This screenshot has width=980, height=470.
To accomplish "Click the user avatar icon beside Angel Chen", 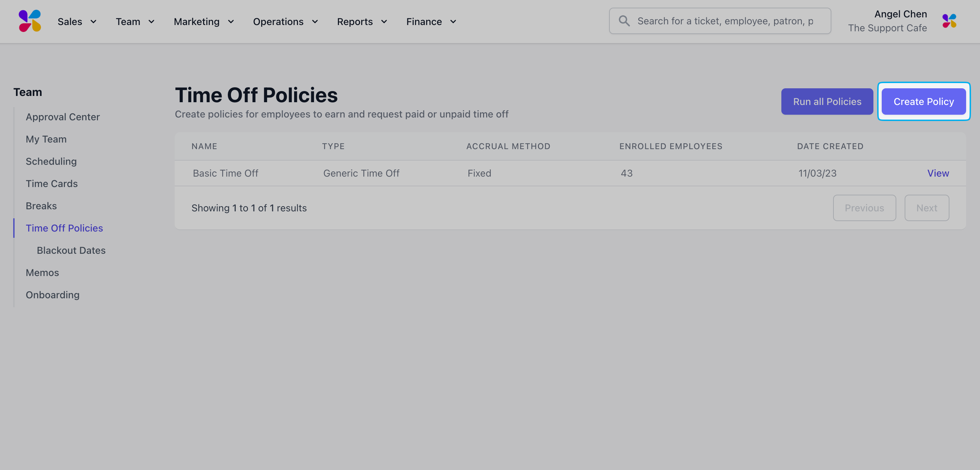I will pos(949,21).
